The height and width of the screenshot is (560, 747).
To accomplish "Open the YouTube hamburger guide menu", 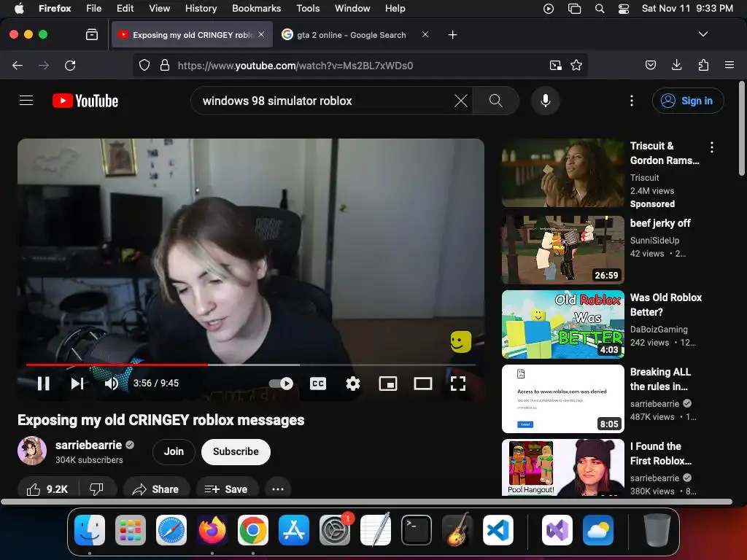I will tap(26, 101).
